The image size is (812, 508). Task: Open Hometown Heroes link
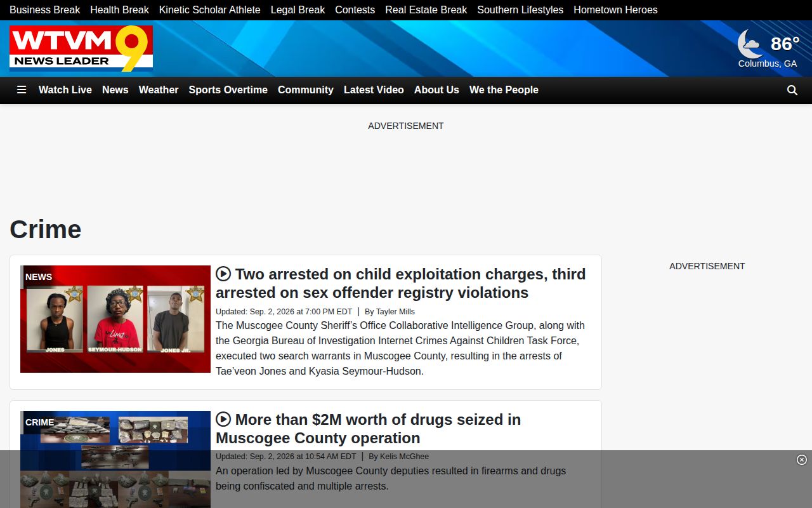[615, 10]
